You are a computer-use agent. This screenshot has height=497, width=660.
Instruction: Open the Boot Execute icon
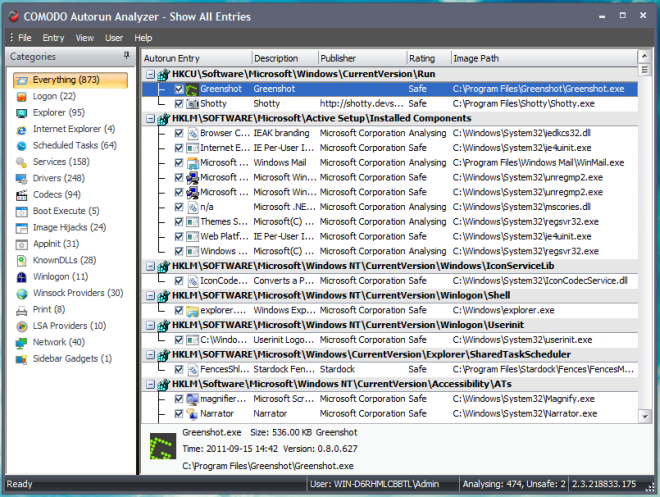(22, 211)
